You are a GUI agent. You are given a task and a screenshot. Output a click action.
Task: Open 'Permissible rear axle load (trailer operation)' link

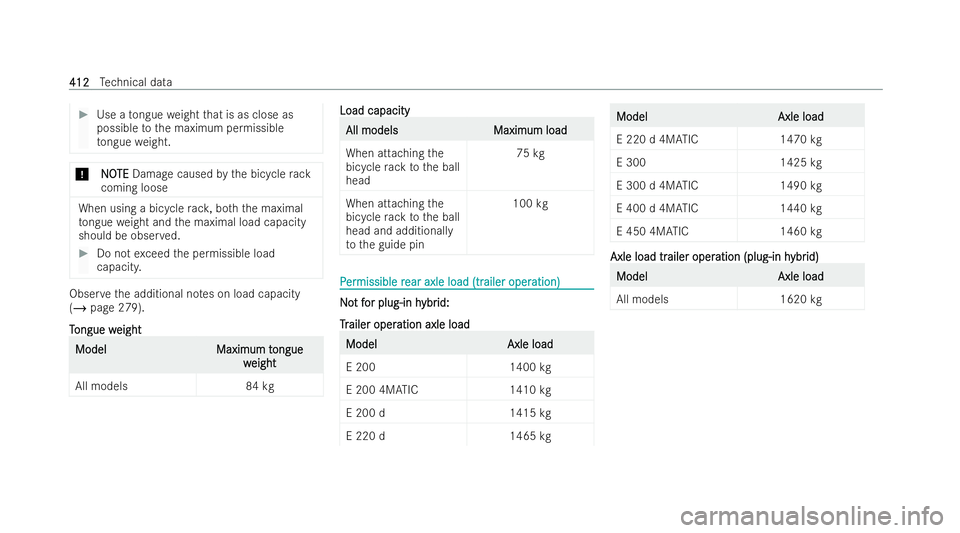pos(450,281)
